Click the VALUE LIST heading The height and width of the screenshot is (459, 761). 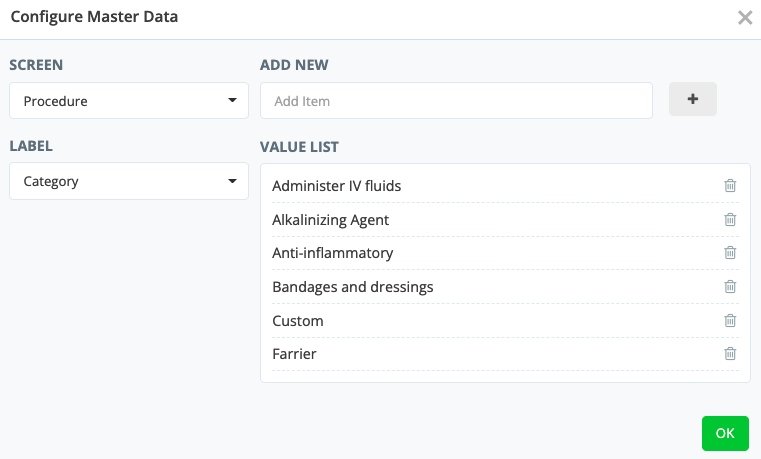click(x=299, y=147)
